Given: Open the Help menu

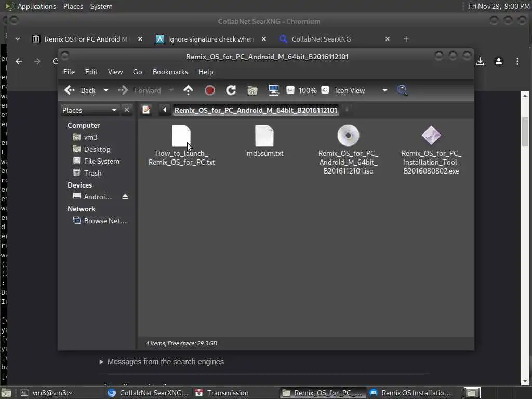Looking at the screenshot, I should click(206, 72).
